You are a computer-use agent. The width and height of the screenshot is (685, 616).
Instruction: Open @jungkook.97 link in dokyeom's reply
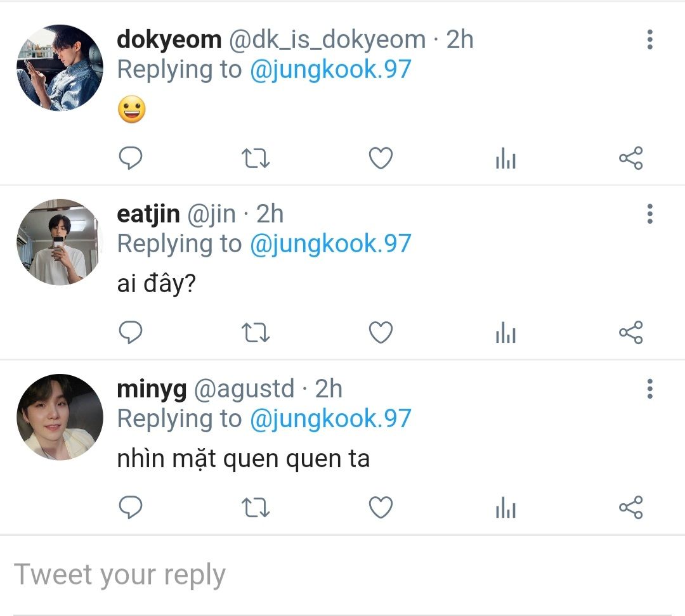click(x=330, y=69)
